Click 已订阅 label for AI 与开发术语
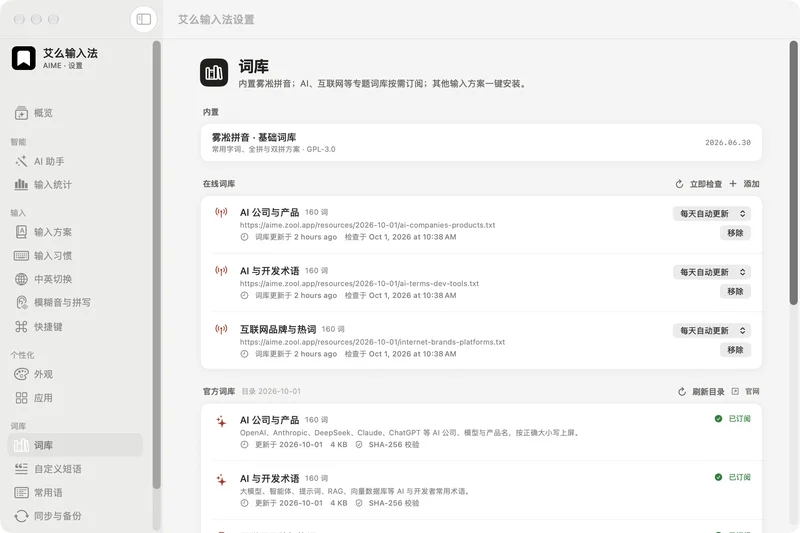Image resolution: width=800 pixels, height=533 pixels. coord(739,477)
